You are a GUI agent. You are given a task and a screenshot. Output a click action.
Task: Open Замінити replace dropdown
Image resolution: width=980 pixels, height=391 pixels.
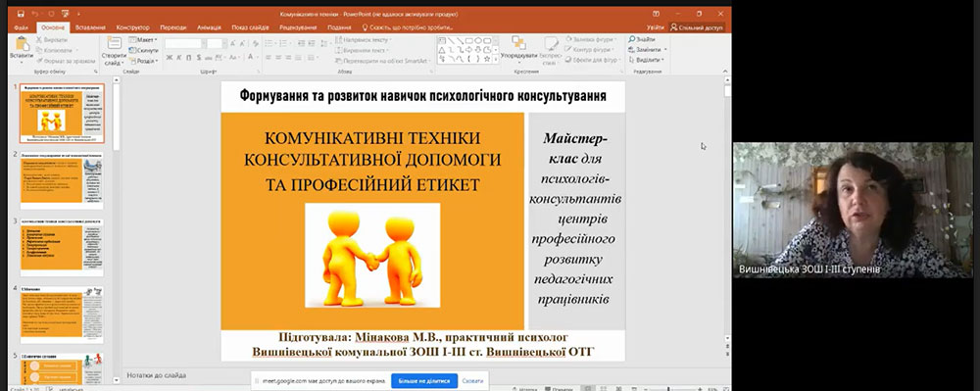tap(648, 49)
